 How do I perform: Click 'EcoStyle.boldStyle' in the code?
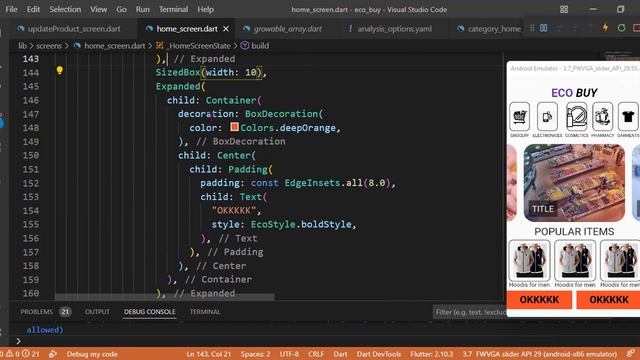[302, 224]
